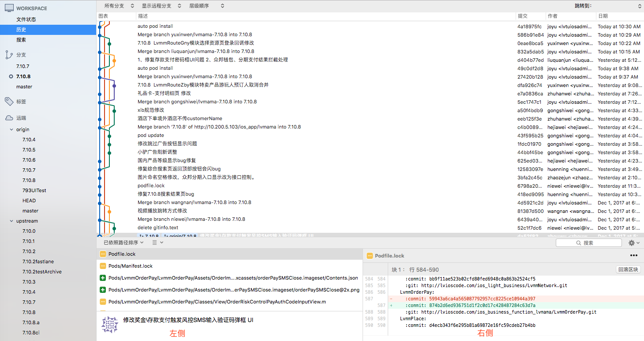
Task: Open the 所有分支 dropdown
Action: pos(118,6)
